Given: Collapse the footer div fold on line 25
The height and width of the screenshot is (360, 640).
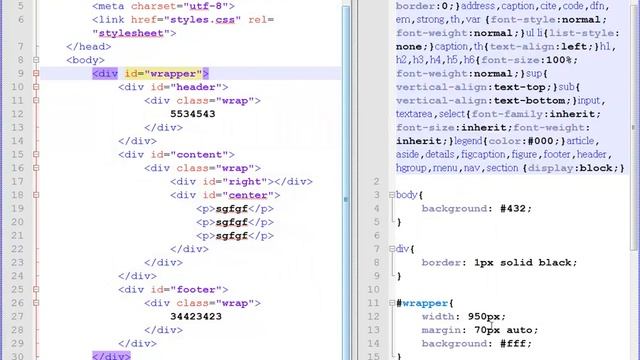Looking at the screenshot, I should click(x=36, y=289).
